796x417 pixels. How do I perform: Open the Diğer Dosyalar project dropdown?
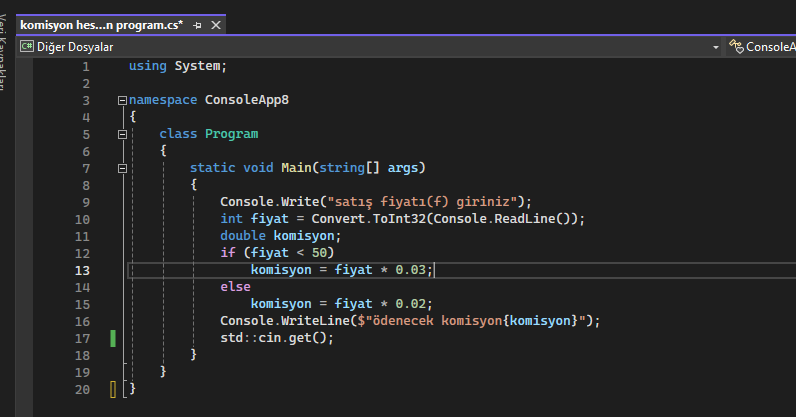pos(370,47)
